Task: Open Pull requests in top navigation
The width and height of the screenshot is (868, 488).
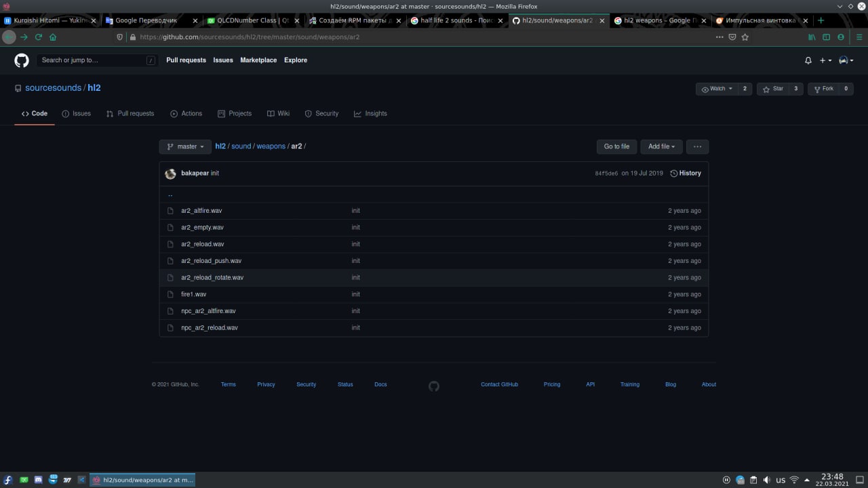Action: [186, 60]
